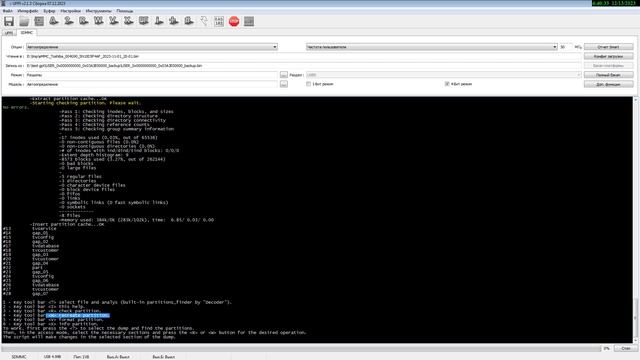Click the question-mark arrow toolbar icon
Screen dimensions: 640x360
(204, 21)
